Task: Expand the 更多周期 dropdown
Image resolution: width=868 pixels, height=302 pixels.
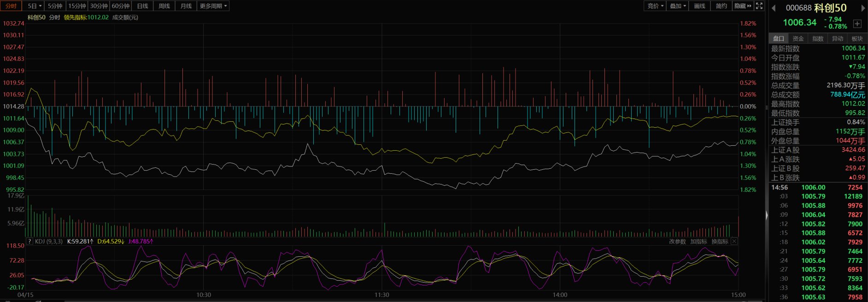Action: (213, 6)
